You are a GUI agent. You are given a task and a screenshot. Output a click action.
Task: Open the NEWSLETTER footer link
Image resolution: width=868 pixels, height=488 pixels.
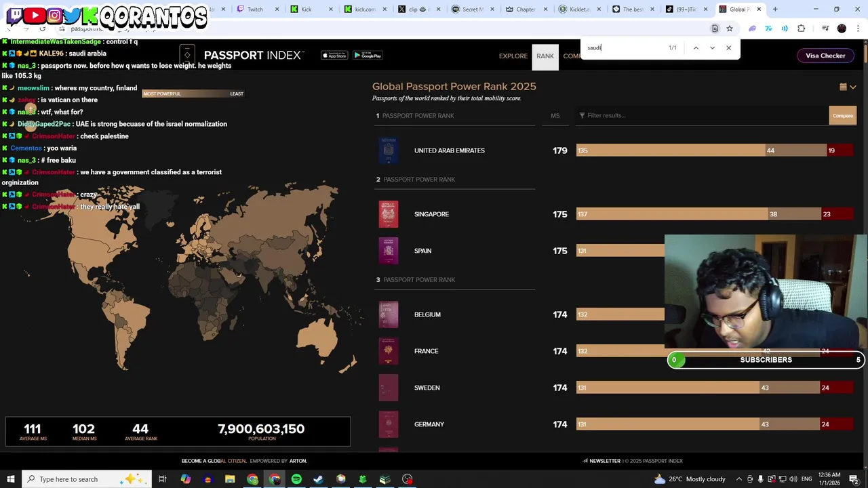(604, 461)
